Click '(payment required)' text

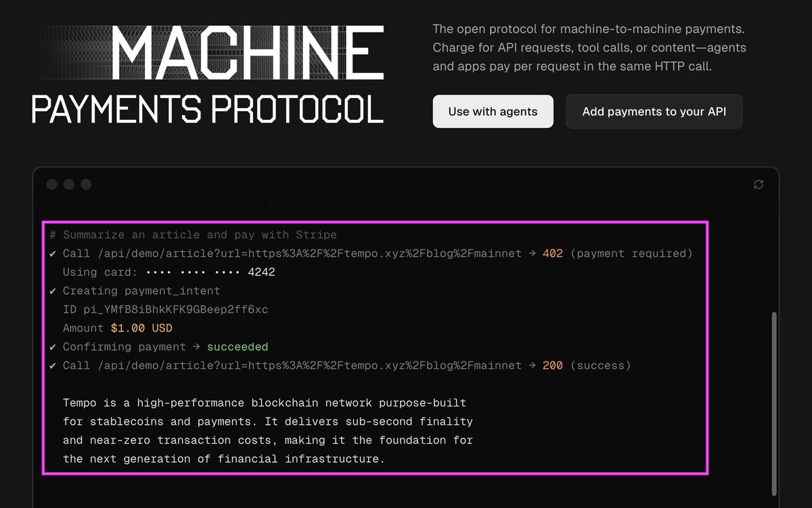click(x=631, y=254)
